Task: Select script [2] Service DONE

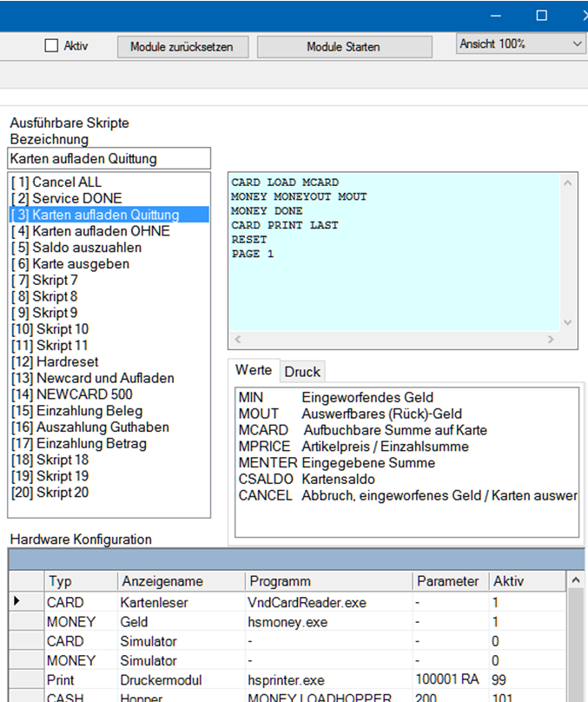Action: (x=109, y=198)
